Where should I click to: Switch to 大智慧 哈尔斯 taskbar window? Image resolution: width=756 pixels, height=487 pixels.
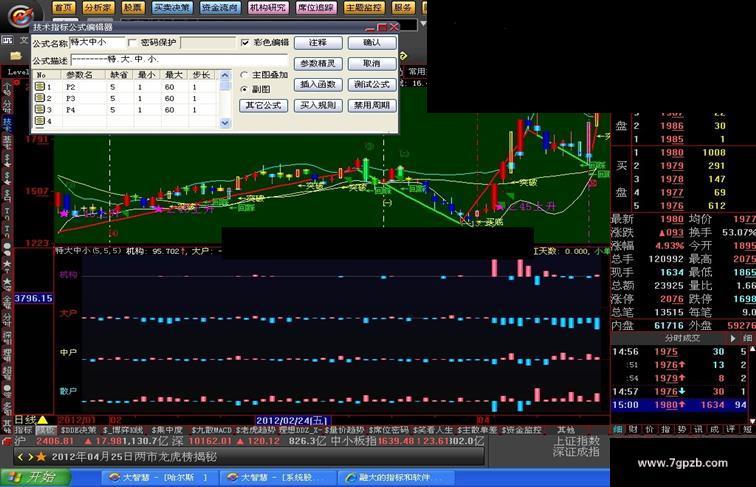[159, 477]
